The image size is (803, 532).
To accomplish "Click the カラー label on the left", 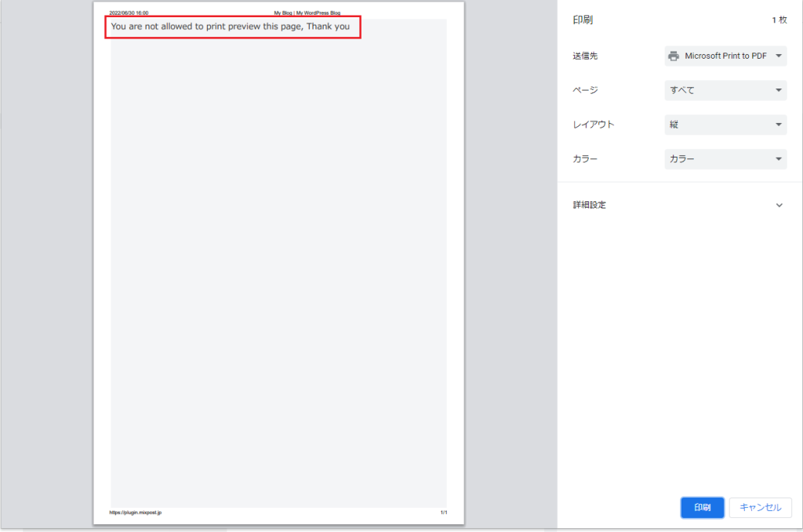I will click(x=586, y=159).
